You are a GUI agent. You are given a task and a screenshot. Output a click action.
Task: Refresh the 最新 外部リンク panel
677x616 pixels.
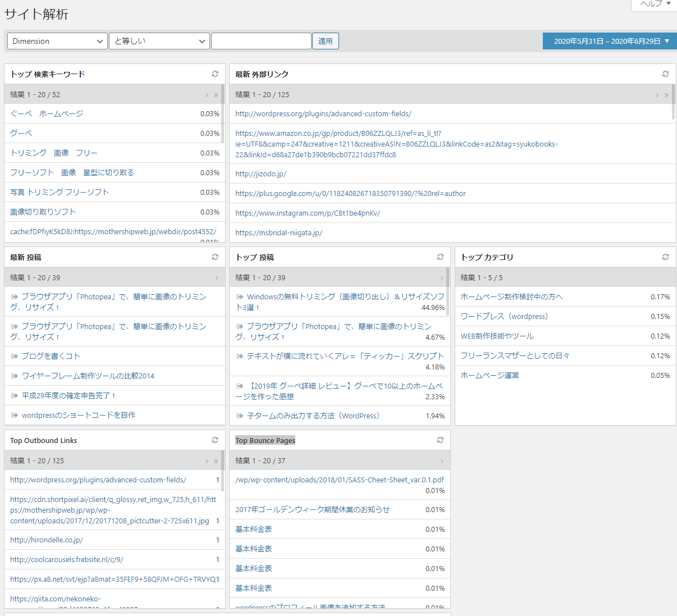coord(665,74)
